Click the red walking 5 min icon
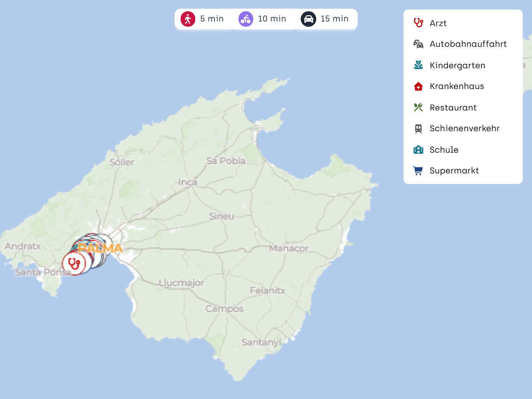 click(x=188, y=19)
